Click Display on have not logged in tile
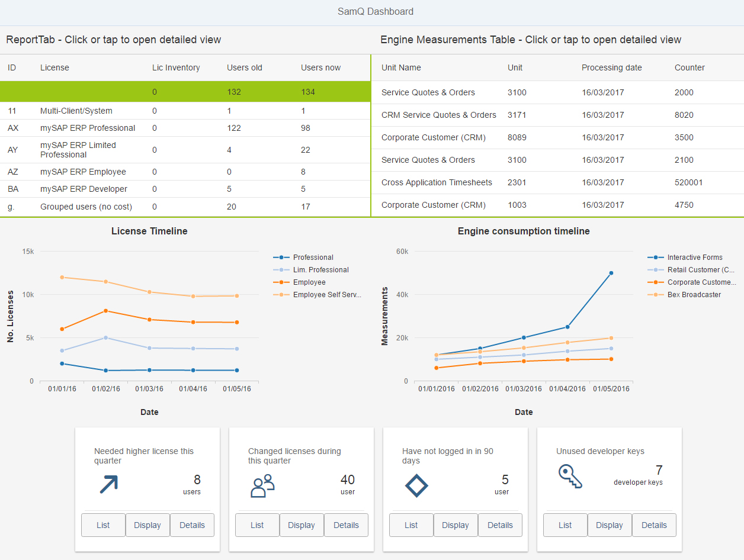The width and height of the screenshot is (744, 560). pyautogui.click(x=456, y=525)
